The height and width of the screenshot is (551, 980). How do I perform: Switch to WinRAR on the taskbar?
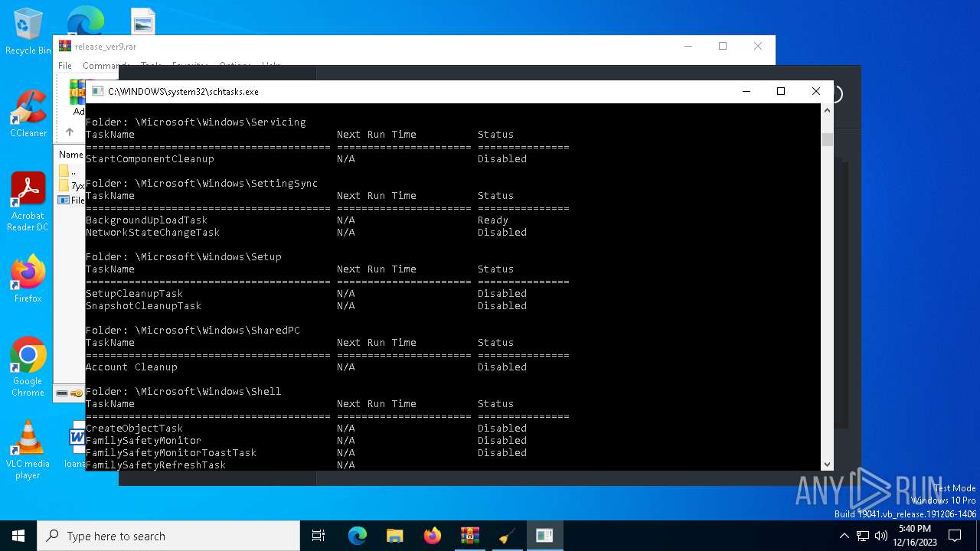pyautogui.click(x=470, y=536)
